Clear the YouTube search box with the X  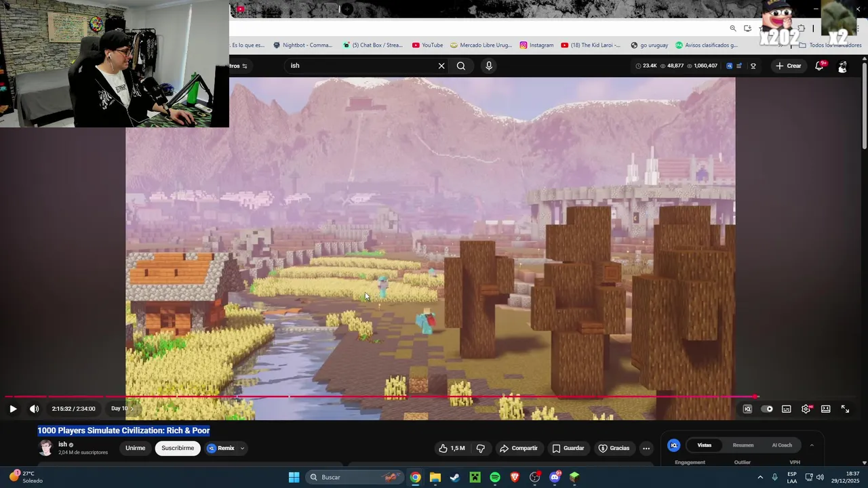pos(441,66)
